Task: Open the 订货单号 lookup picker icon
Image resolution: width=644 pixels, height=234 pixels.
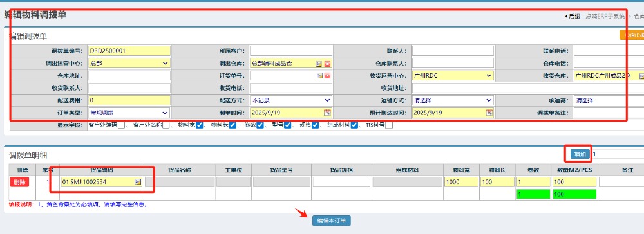Action: coord(319,76)
